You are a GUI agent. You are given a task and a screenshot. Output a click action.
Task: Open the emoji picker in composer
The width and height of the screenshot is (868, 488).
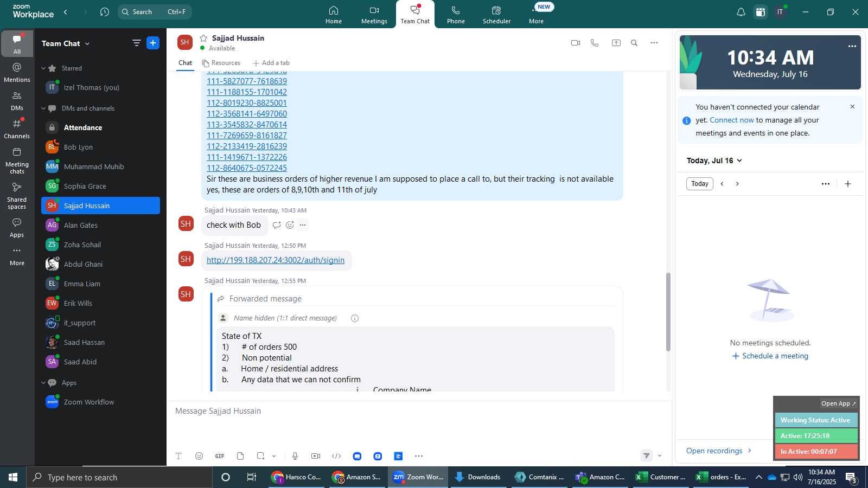click(199, 456)
